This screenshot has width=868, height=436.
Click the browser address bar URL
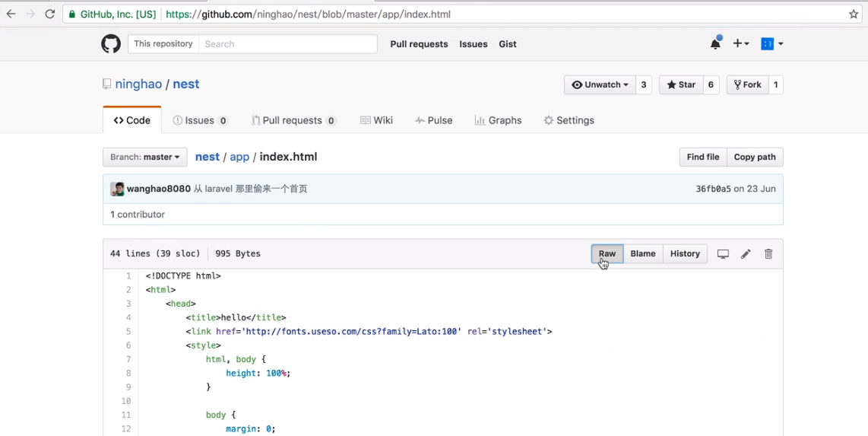click(x=308, y=14)
